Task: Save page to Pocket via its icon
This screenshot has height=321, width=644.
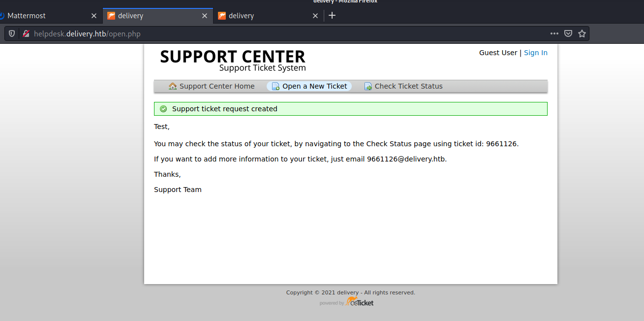Action: pos(568,33)
